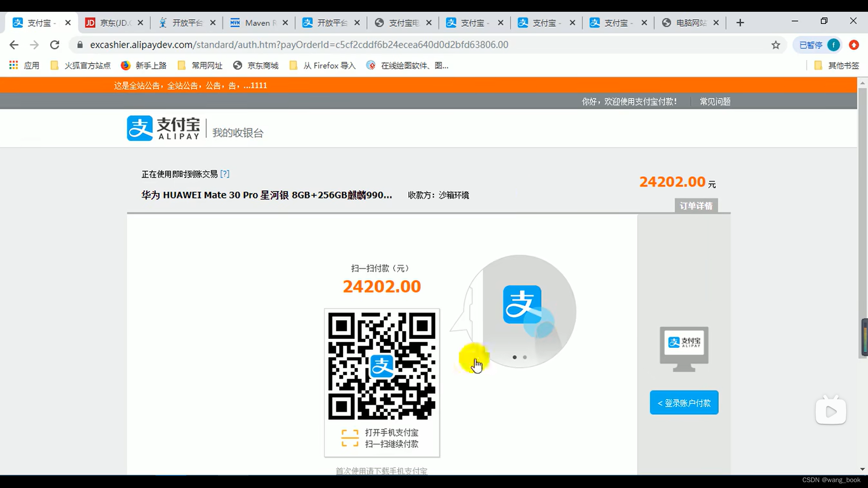
Task: Go forward to the next page
Action: pos(34,45)
